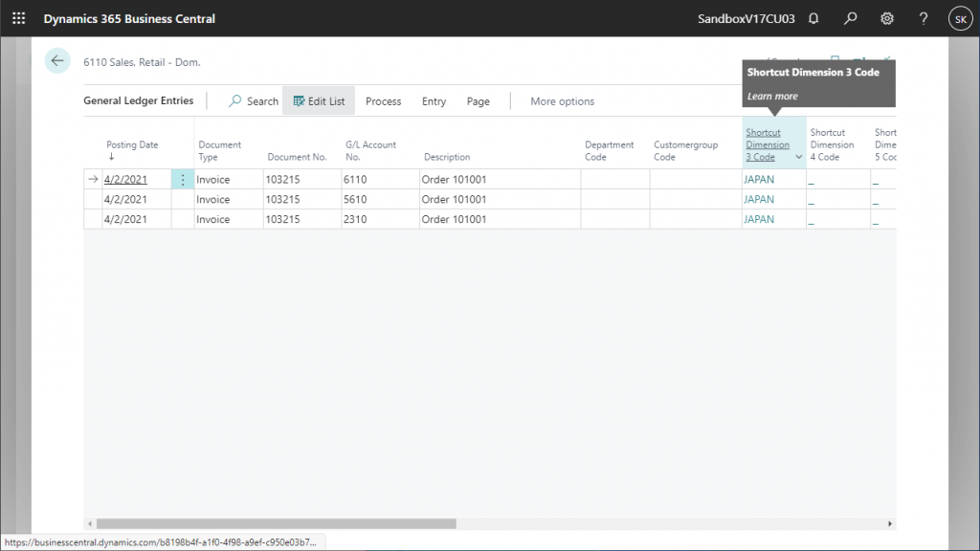Click the Customergroup Code column header
Viewport: 980px width, 551px height.
(685, 150)
